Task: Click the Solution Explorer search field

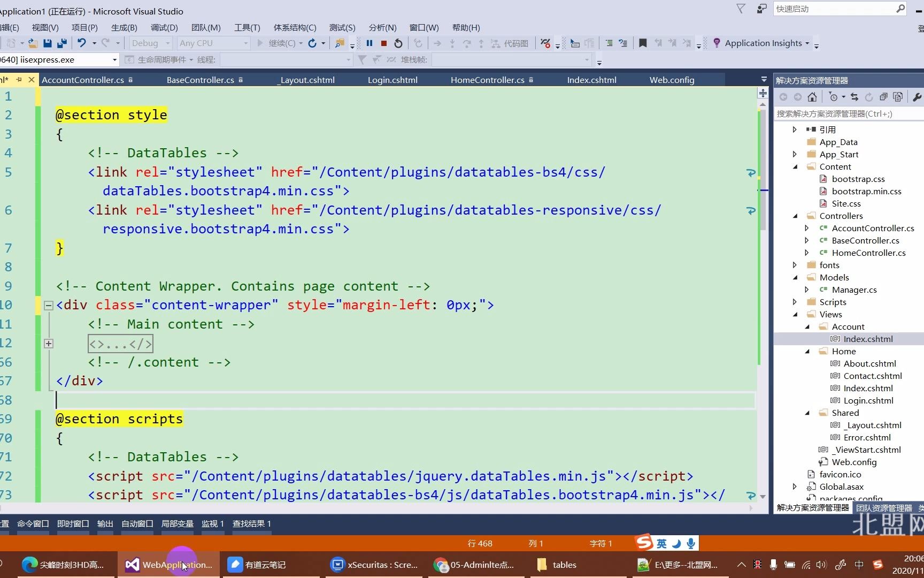Action: (x=849, y=113)
